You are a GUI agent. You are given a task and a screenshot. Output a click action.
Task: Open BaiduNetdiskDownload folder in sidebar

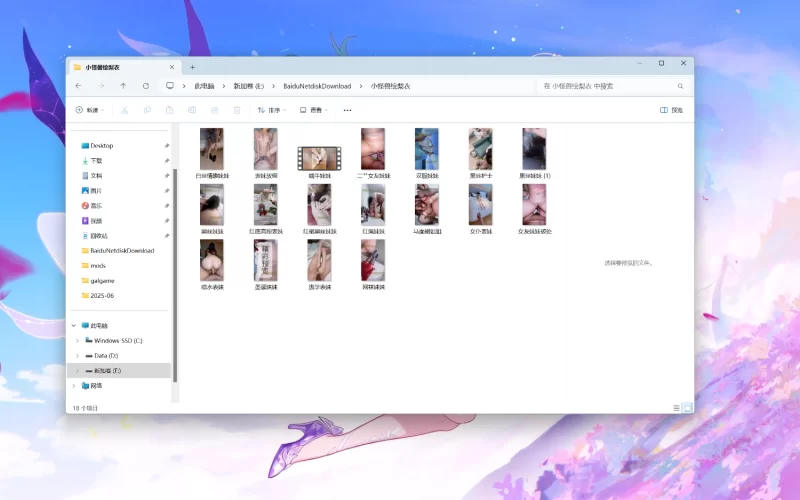point(122,251)
